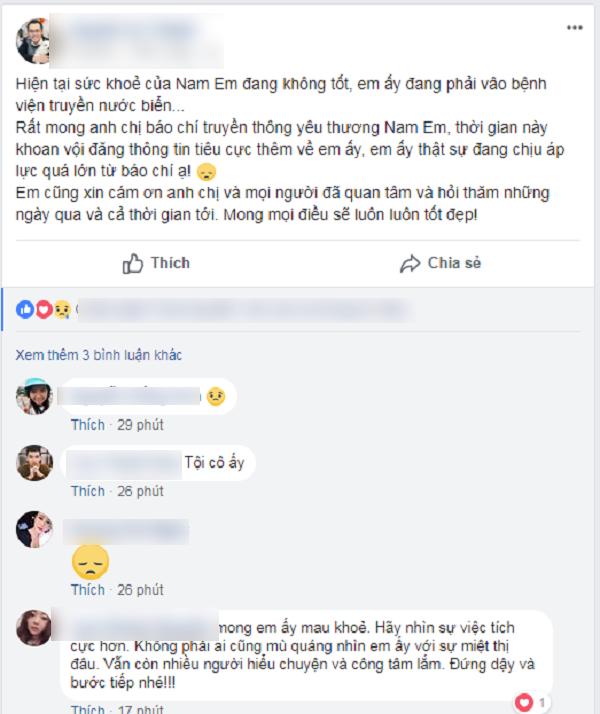The height and width of the screenshot is (714, 600).
Task: Open avatar of the sticker commenter
Action: tap(35, 529)
